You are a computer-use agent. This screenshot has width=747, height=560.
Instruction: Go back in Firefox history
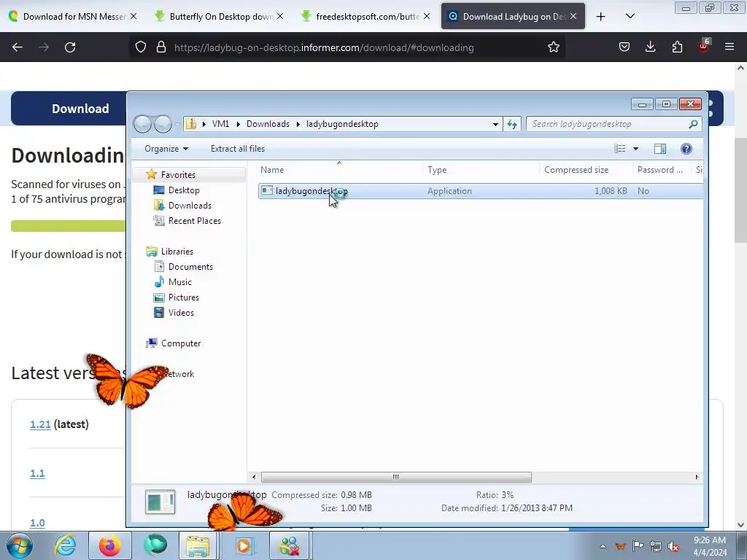18,47
